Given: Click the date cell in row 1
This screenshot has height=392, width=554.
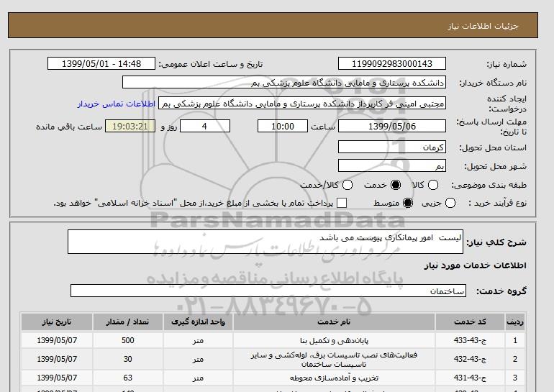Looking at the screenshot, I should pos(57,340).
